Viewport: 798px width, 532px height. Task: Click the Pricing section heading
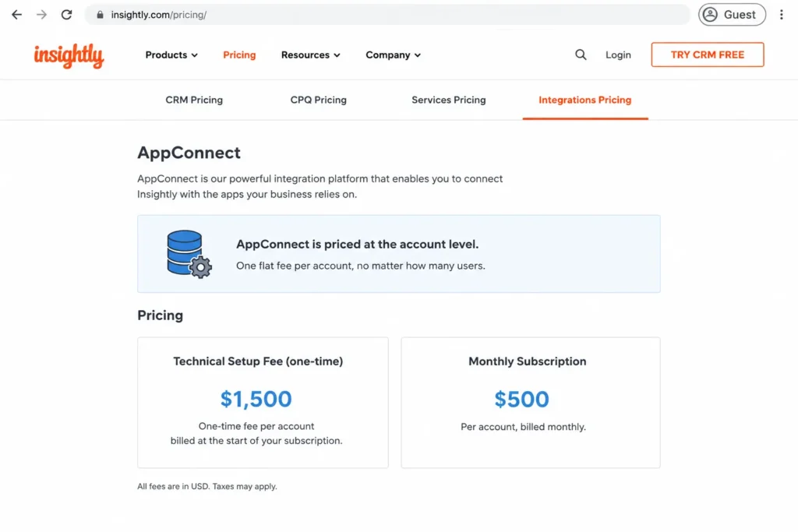pos(161,315)
